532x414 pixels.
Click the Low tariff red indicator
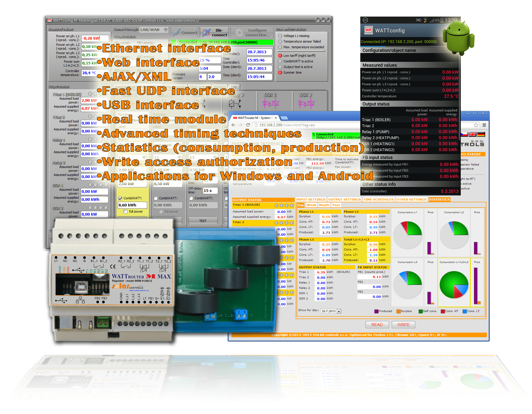pyautogui.click(x=280, y=56)
